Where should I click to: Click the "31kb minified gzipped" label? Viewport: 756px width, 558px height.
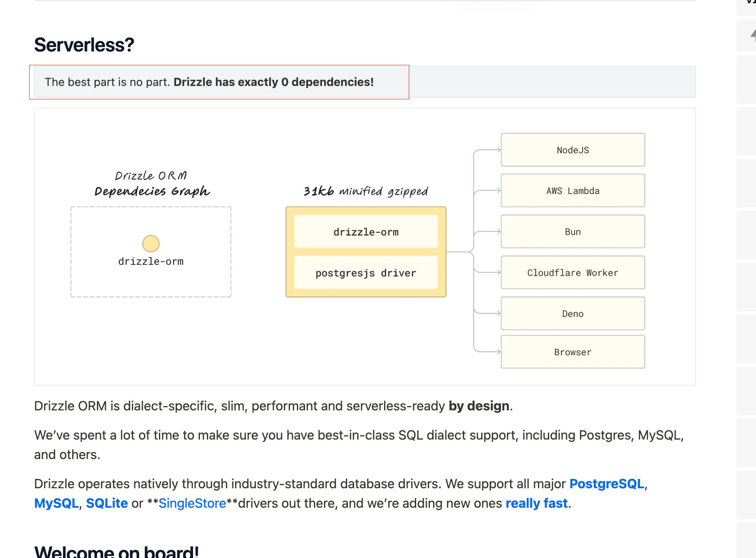366,191
